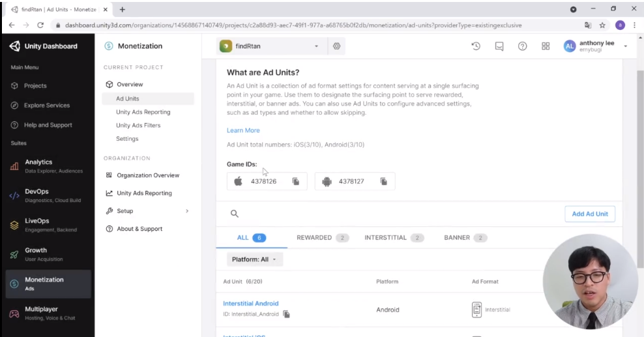Open organization Unity Ads Reporting
The height and width of the screenshot is (337, 644).
(144, 194)
